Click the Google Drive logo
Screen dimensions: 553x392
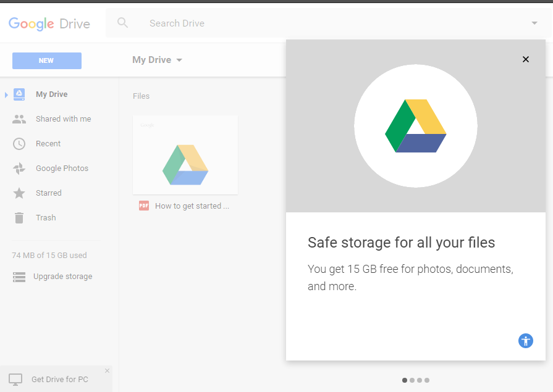[x=49, y=24]
